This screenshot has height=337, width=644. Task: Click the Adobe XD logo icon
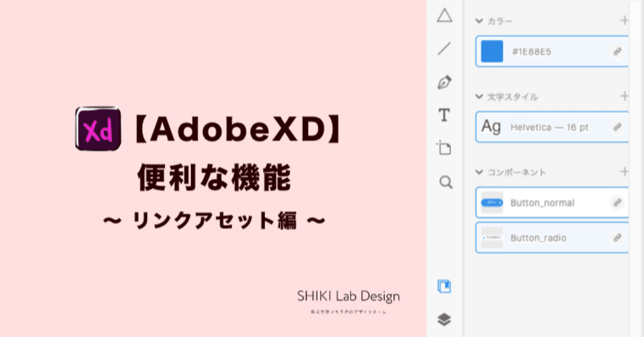click(98, 128)
